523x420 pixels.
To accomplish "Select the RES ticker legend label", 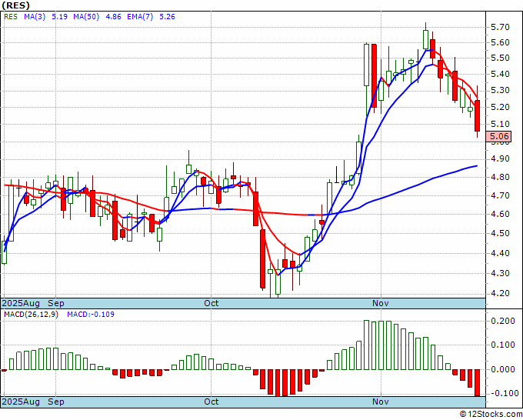I will [11, 17].
